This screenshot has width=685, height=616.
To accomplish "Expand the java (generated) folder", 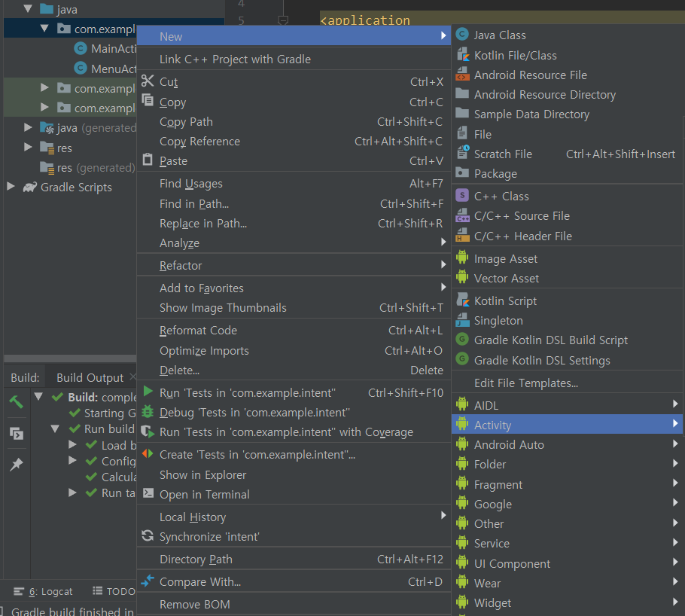I will click(28, 127).
